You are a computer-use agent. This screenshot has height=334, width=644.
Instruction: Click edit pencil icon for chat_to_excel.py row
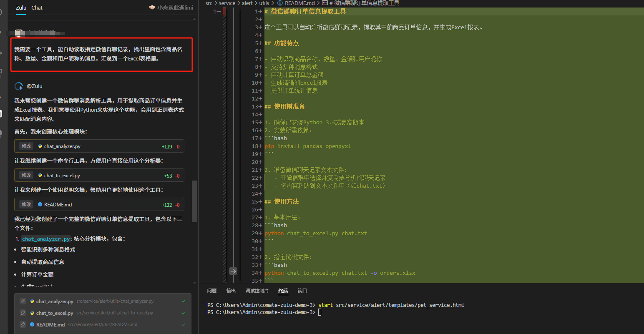click(x=23, y=313)
